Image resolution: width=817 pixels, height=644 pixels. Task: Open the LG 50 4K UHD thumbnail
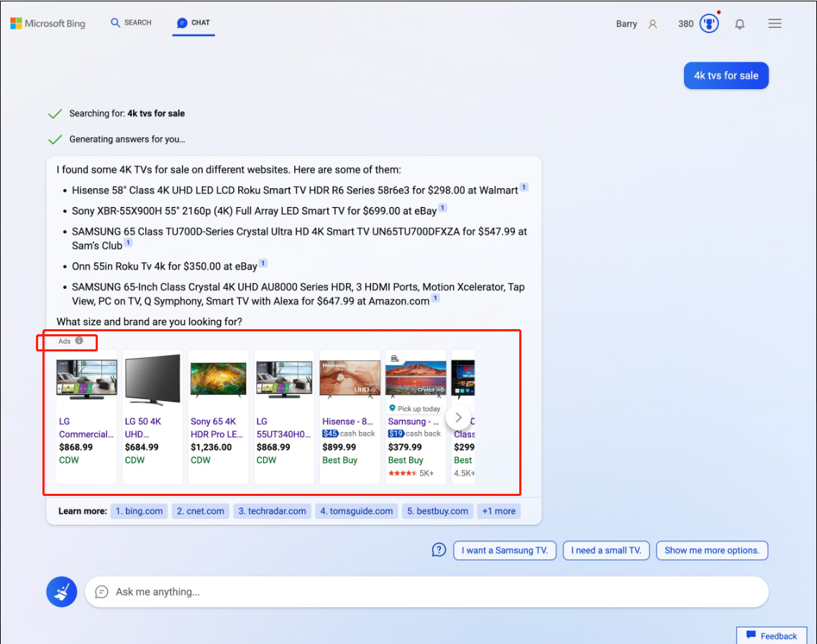[x=152, y=379]
